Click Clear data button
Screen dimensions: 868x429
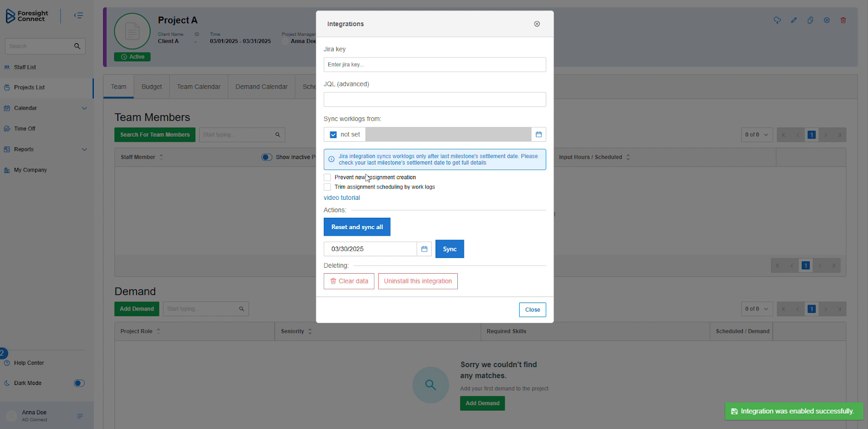pos(349,281)
